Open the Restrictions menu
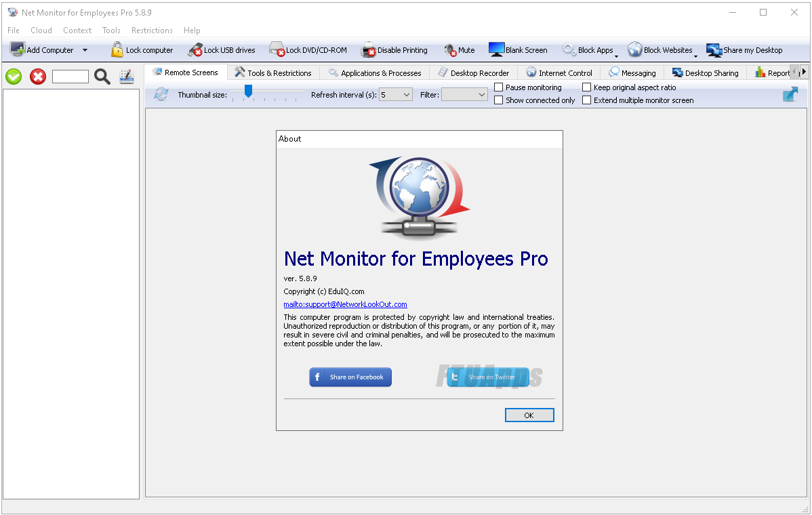The width and height of the screenshot is (812, 515). [x=152, y=30]
